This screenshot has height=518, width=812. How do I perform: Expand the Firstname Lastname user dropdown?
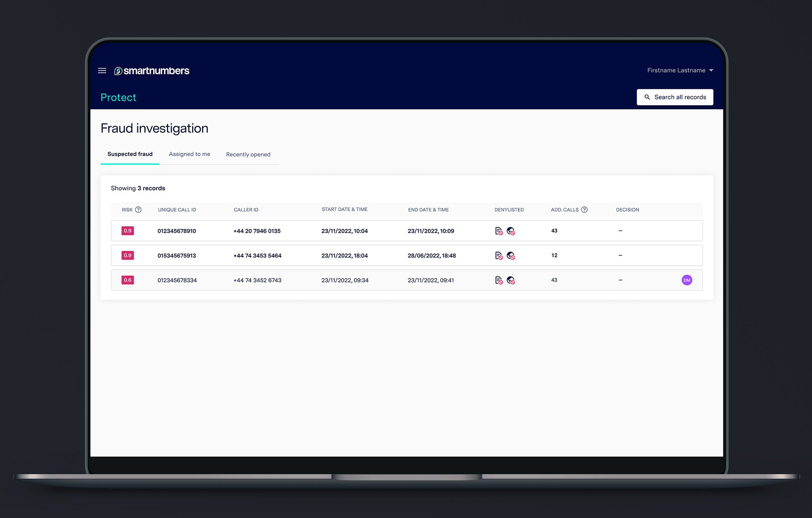[x=680, y=70]
